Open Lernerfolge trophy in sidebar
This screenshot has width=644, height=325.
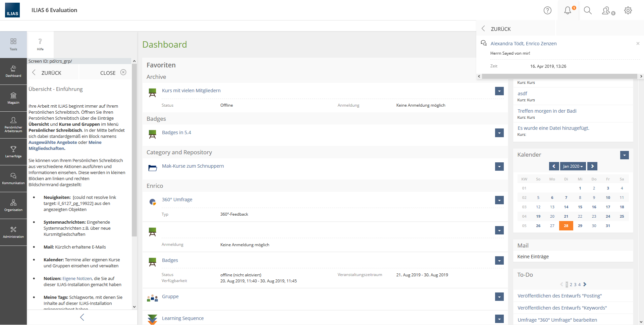coord(13,152)
